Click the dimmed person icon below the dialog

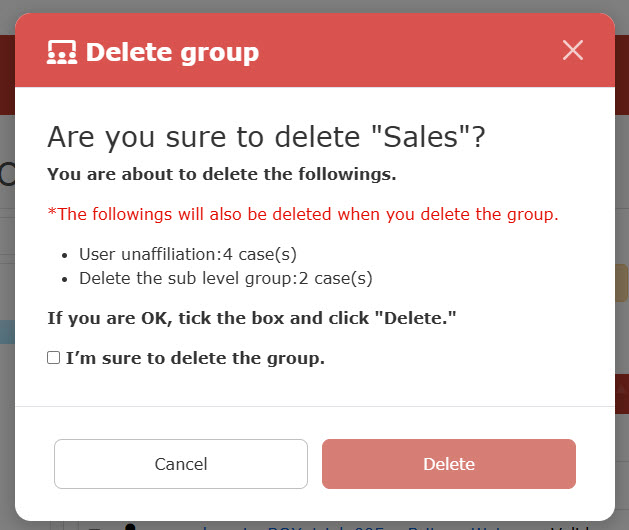click(128, 525)
